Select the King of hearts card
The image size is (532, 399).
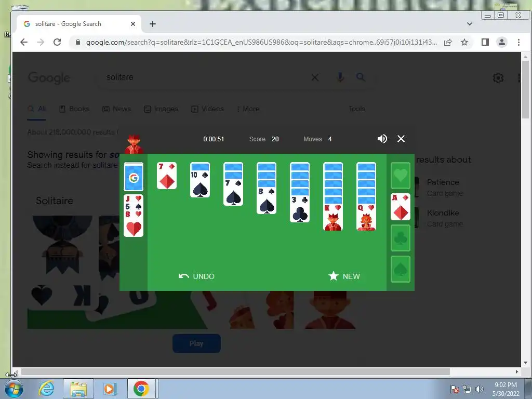tap(333, 217)
